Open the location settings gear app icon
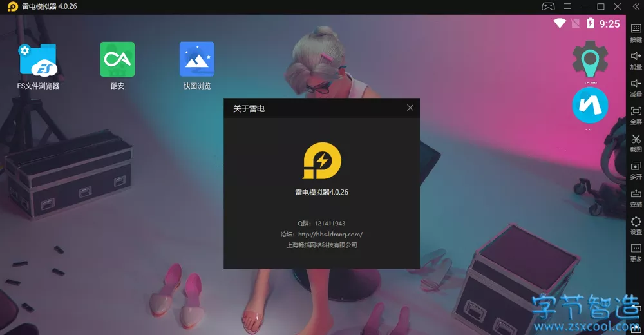 tap(590, 59)
